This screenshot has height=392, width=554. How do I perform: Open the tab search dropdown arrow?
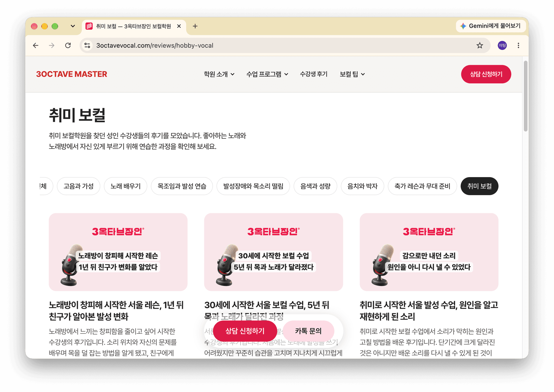pyautogui.click(x=73, y=26)
